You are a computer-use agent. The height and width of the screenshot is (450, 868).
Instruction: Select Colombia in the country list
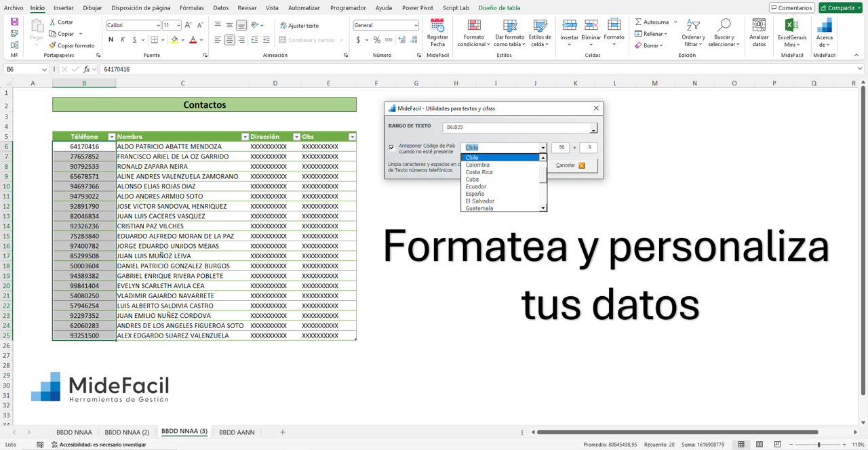click(477, 165)
